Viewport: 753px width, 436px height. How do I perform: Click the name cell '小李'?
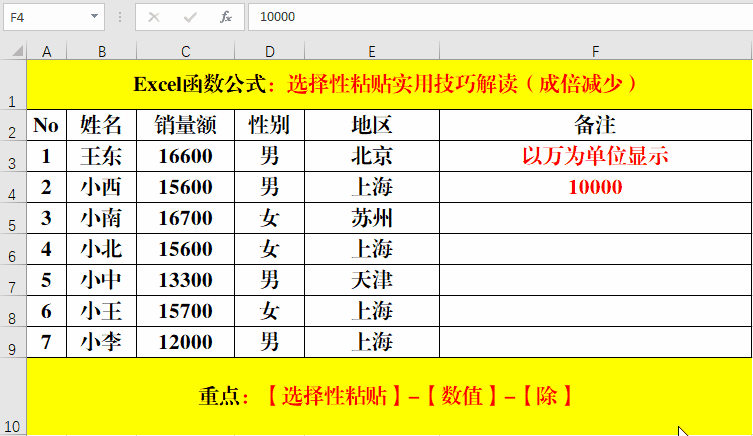101,342
